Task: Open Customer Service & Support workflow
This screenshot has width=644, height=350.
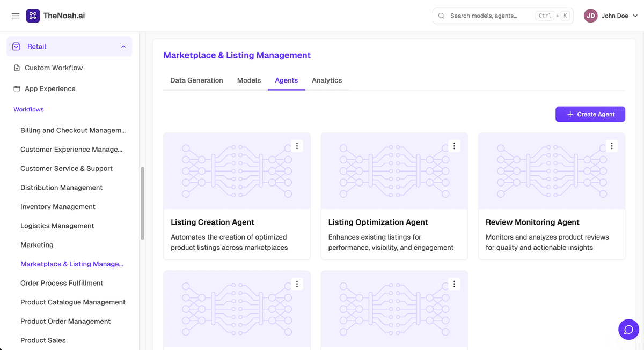Action: pyautogui.click(x=67, y=168)
